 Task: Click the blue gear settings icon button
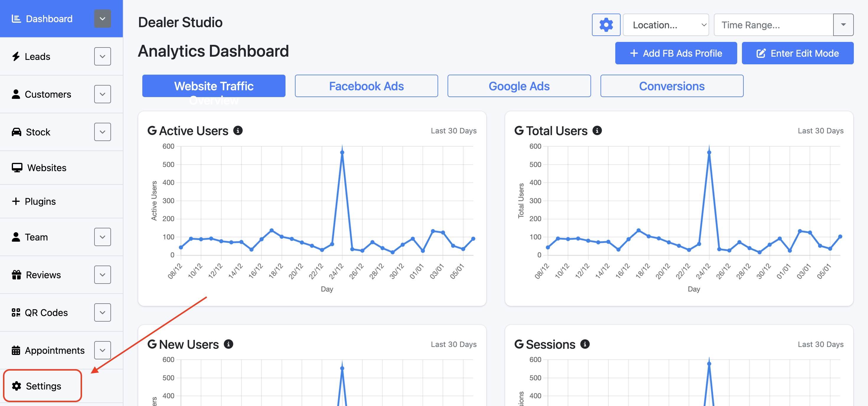606,25
